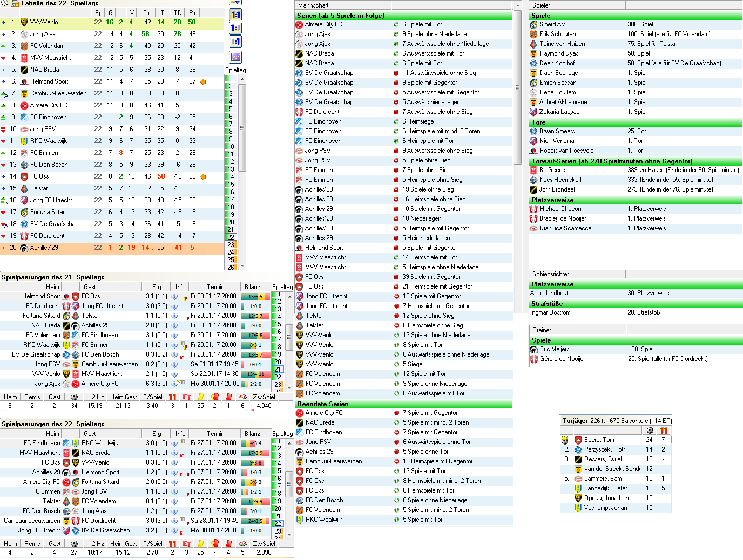The width and height of the screenshot is (743, 560).
Task: Open info icon for Telstar vs FC Volendam
Action: (x=175, y=501)
